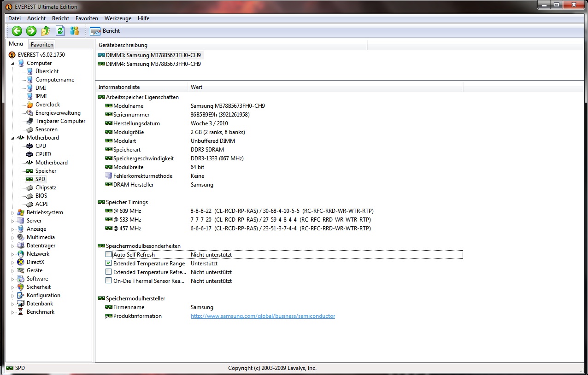Open Motherboard sub-entry under Motherboard

tap(52, 163)
